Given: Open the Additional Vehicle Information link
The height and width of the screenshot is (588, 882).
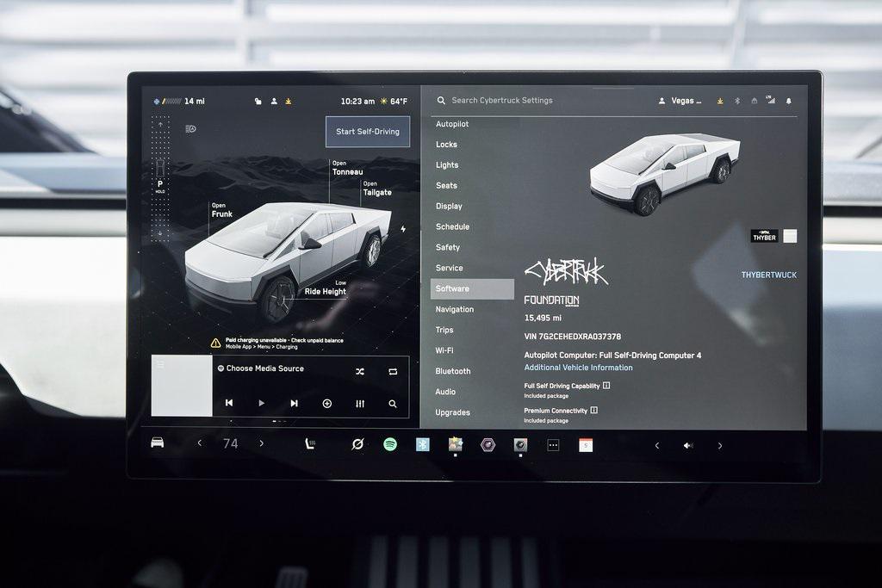Looking at the screenshot, I should [578, 368].
